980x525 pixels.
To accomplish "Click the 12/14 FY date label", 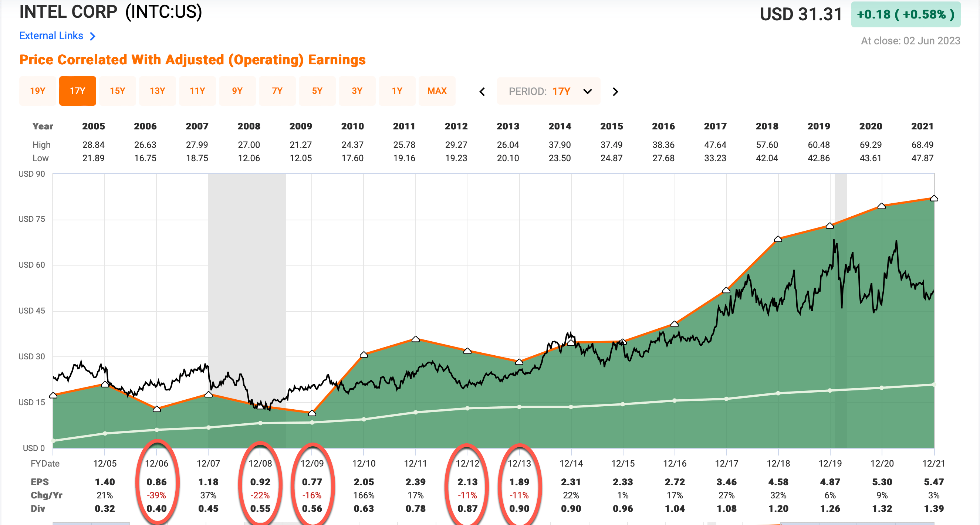I will (571, 464).
